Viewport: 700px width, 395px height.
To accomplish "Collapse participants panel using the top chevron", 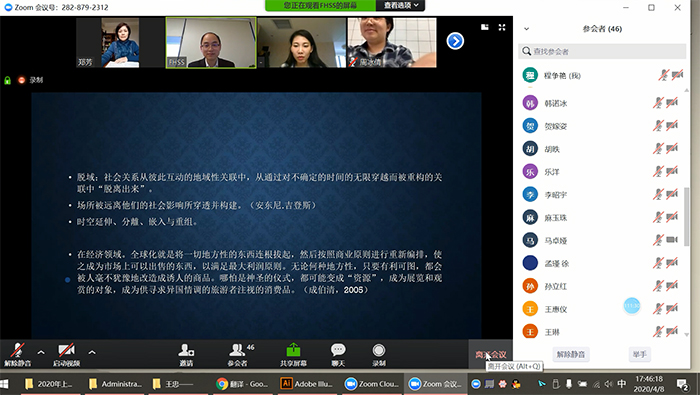I will pos(526,29).
